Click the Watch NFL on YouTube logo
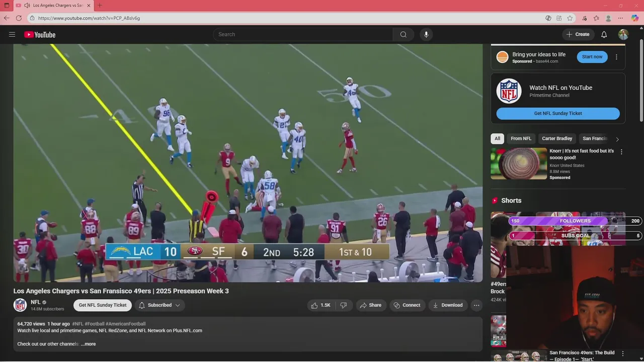The width and height of the screenshot is (644, 362). coord(509,91)
